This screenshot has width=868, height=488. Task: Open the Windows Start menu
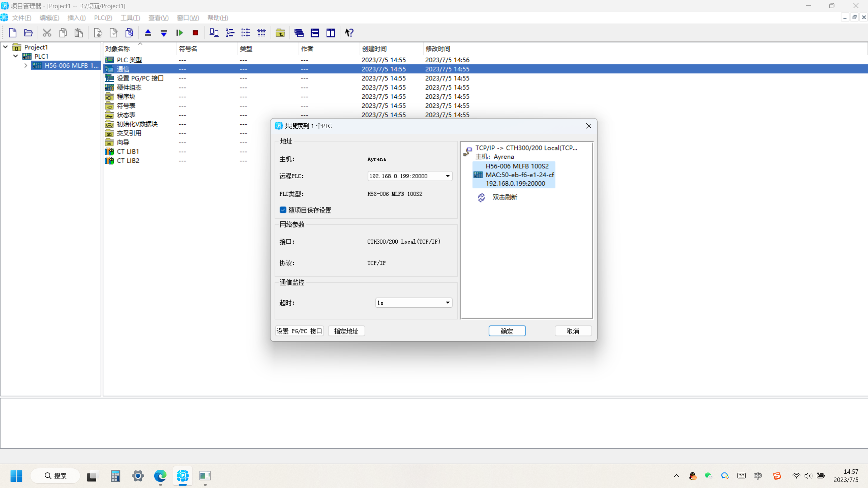pyautogui.click(x=16, y=476)
